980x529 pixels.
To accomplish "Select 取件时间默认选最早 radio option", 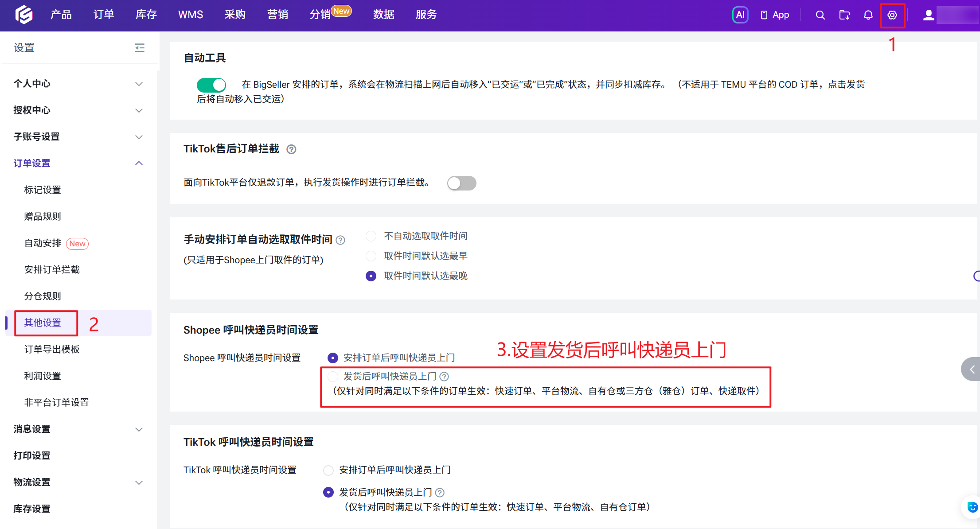I will (x=371, y=256).
